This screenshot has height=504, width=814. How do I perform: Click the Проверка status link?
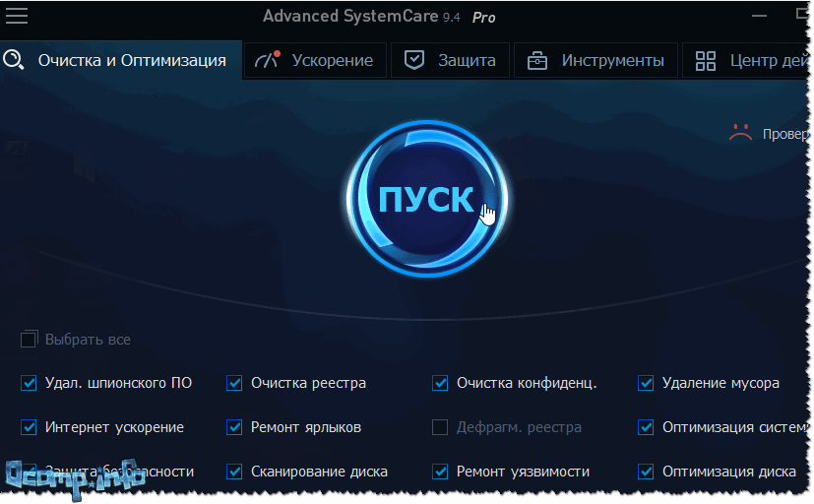[x=784, y=134]
